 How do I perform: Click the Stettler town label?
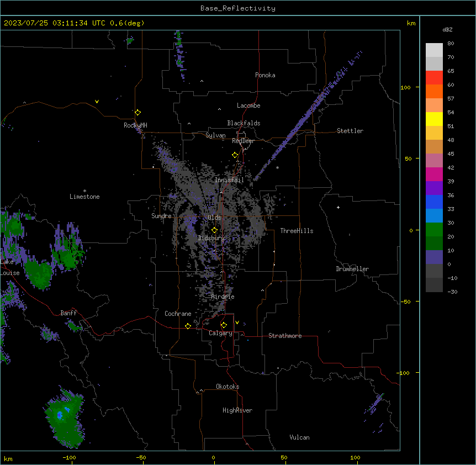pyautogui.click(x=350, y=131)
